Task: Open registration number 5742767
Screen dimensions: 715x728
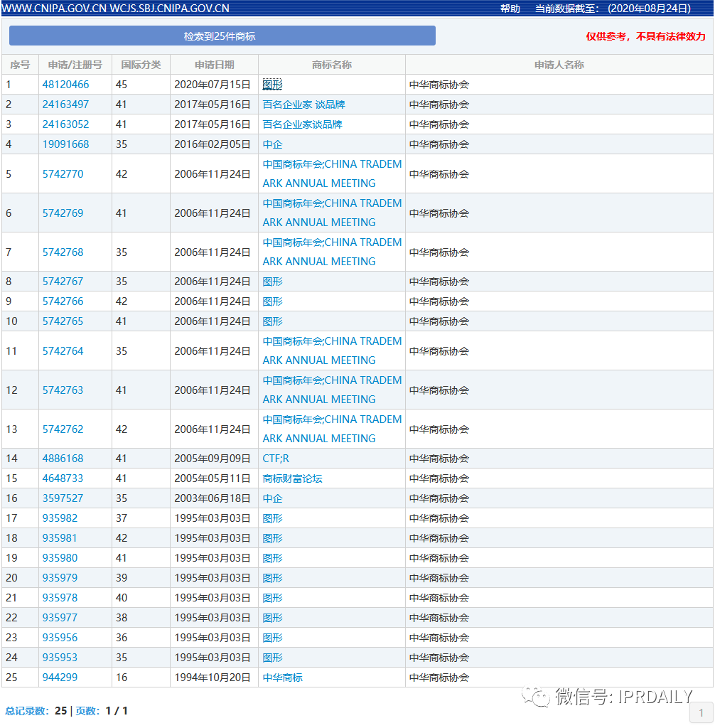Action: click(63, 282)
